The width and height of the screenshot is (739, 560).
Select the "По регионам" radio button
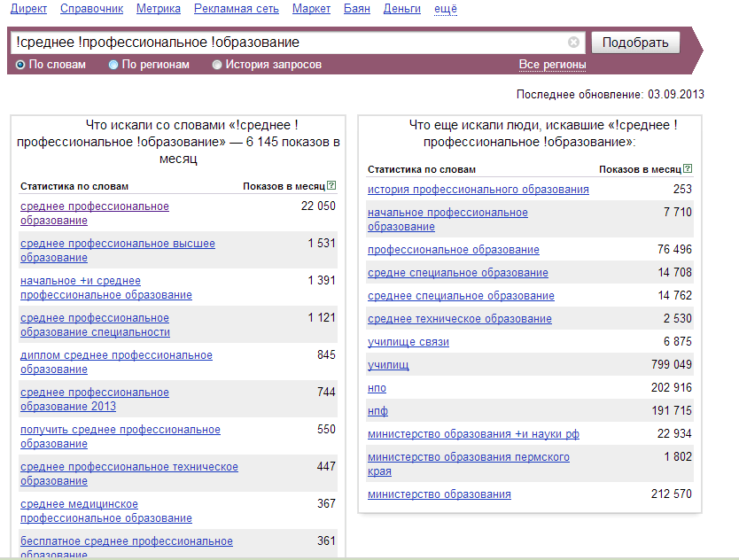[113, 65]
